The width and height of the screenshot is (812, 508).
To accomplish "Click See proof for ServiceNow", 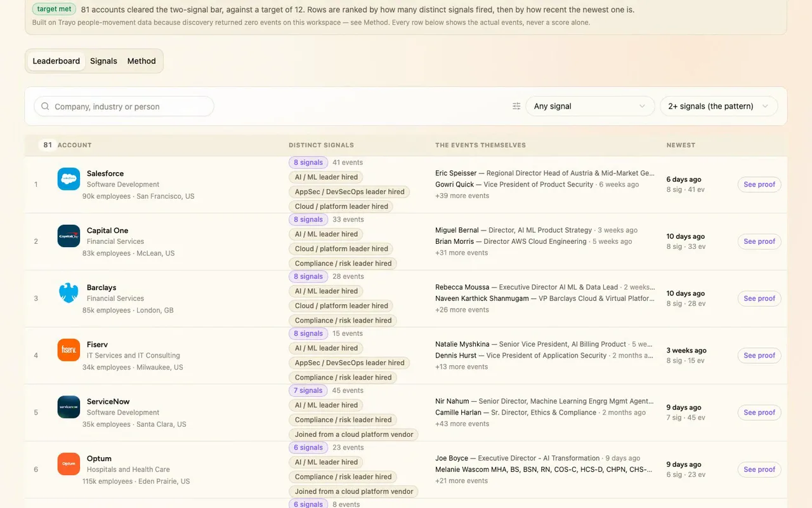I will coord(759,412).
